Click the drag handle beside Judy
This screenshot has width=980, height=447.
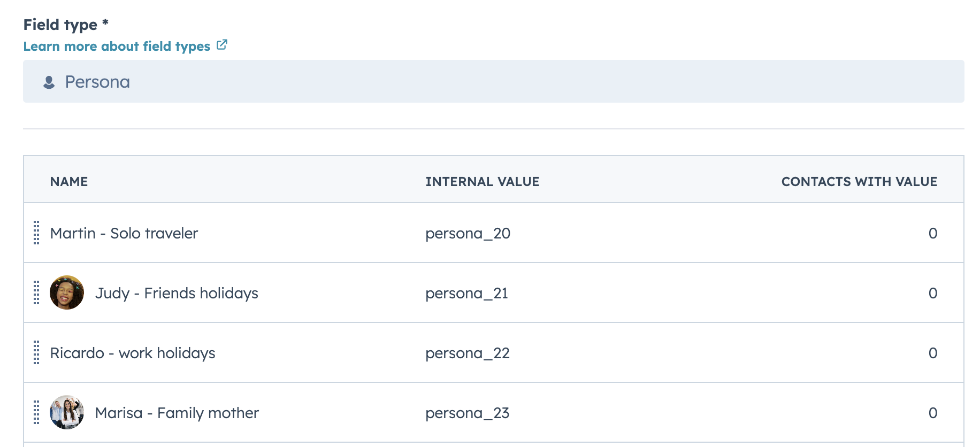coord(36,292)
